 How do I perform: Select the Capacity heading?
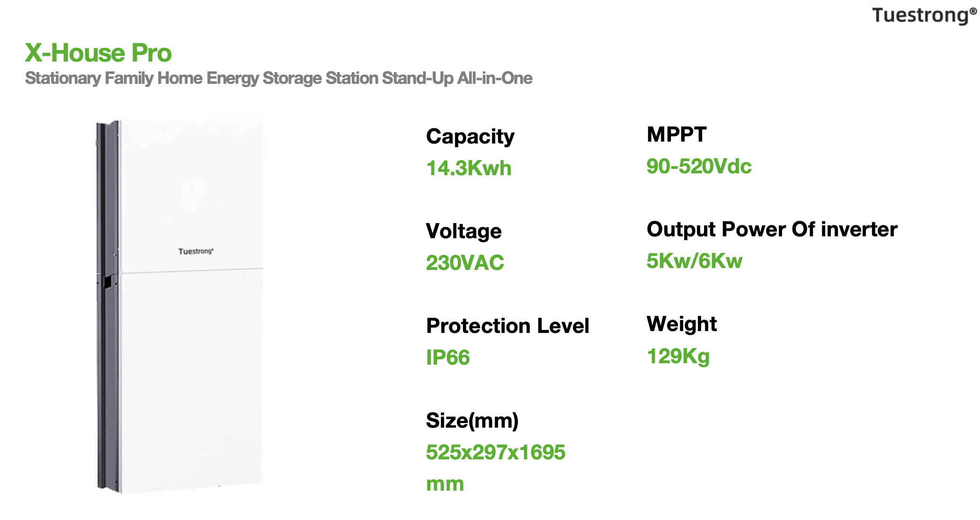coord(470,137)
